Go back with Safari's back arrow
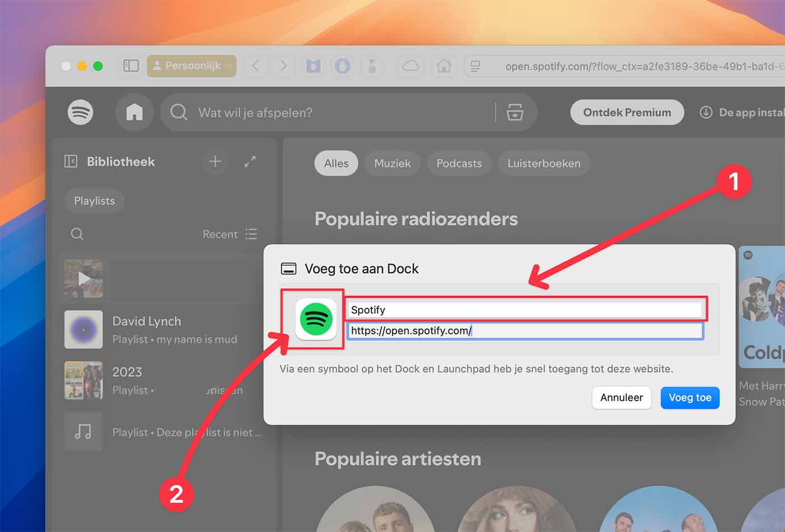 (x=256, y=66)
